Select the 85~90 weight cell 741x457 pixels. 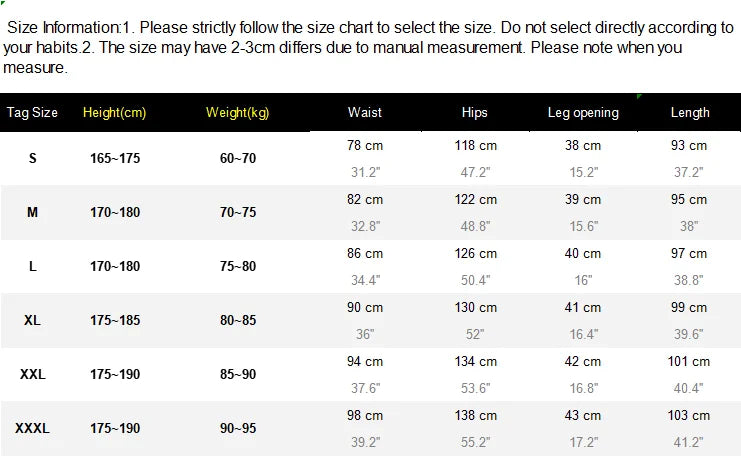pyautogui.click(x=238, y=374)
